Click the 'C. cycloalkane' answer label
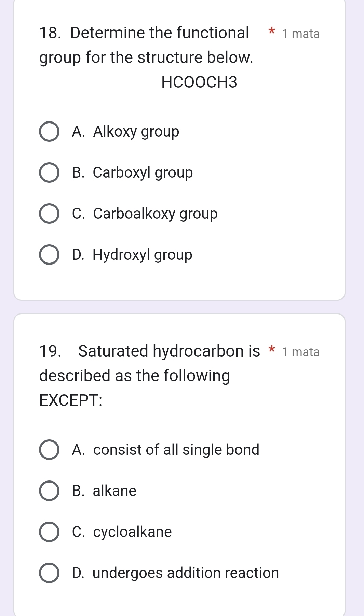The height and width of the screenshot is (616, 364). 122,532
